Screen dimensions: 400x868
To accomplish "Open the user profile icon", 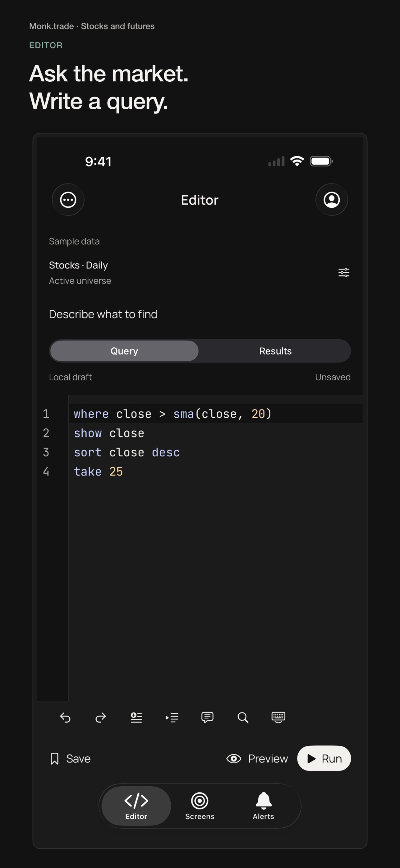I will click(332, 200).
